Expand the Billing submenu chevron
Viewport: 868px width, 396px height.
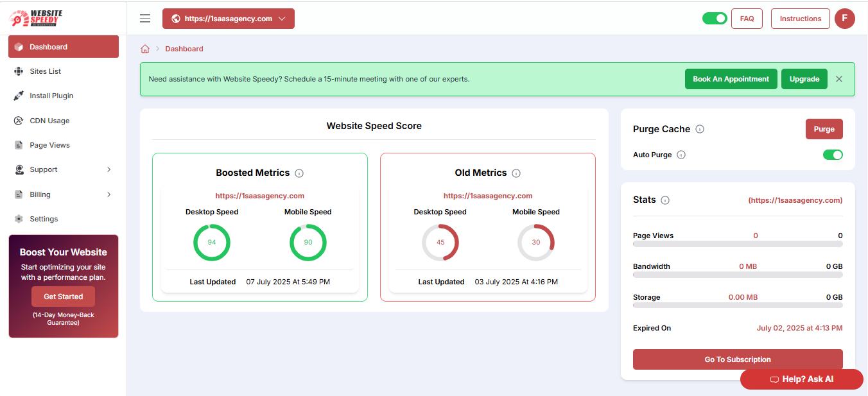(x=108, y=194)
